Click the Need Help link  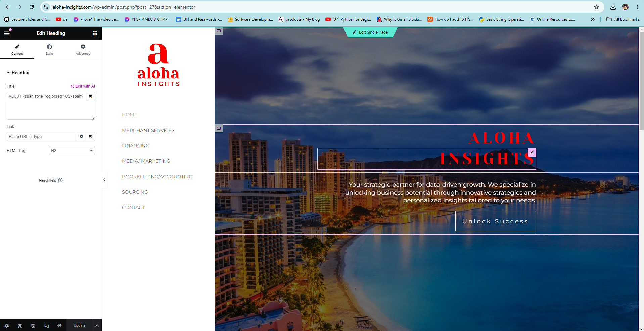pyautogui.click(x=51, y=180)
